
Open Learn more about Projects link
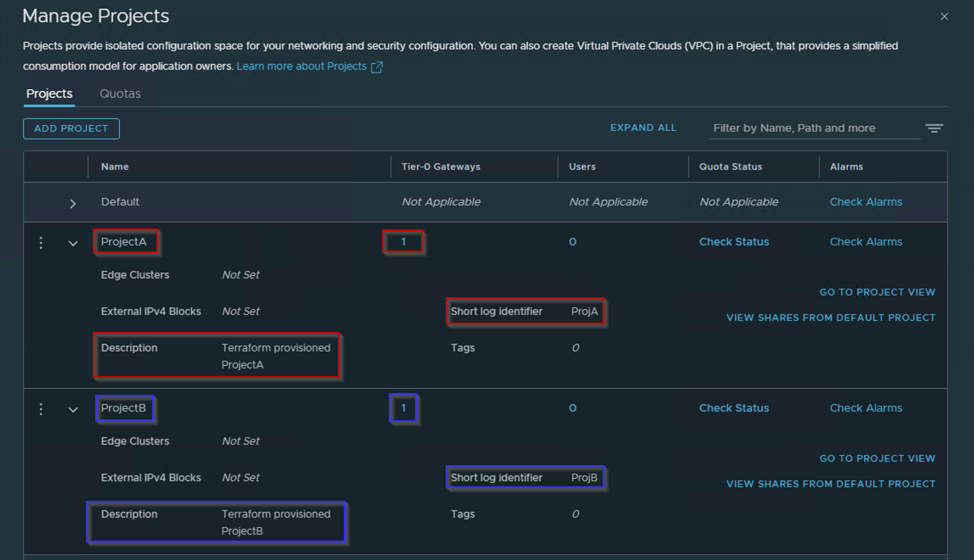(301, 66)
